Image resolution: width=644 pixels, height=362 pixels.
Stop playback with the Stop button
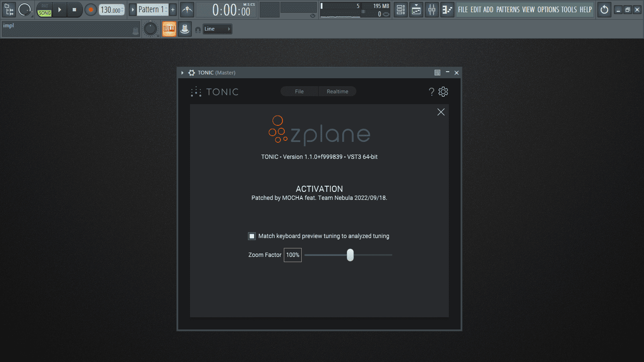coord(74,9)
